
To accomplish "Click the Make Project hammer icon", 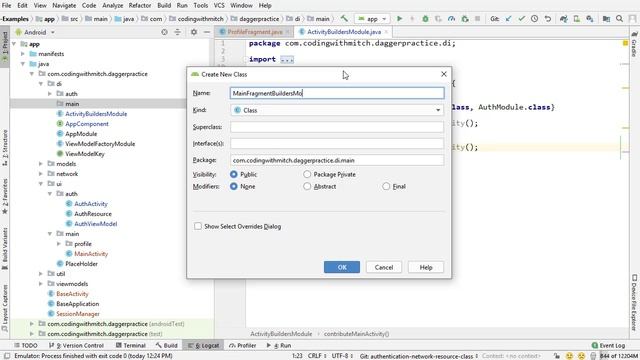I will [x=344, y=19].
